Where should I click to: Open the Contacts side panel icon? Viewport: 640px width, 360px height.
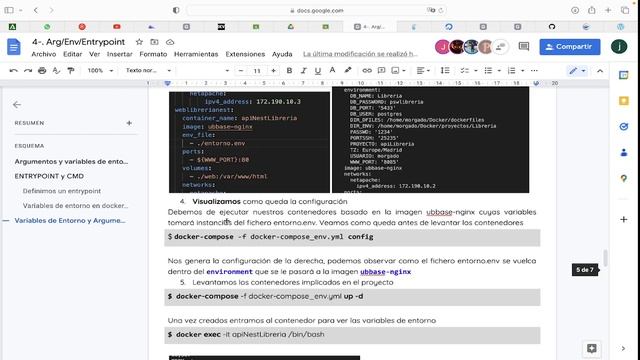623,153
